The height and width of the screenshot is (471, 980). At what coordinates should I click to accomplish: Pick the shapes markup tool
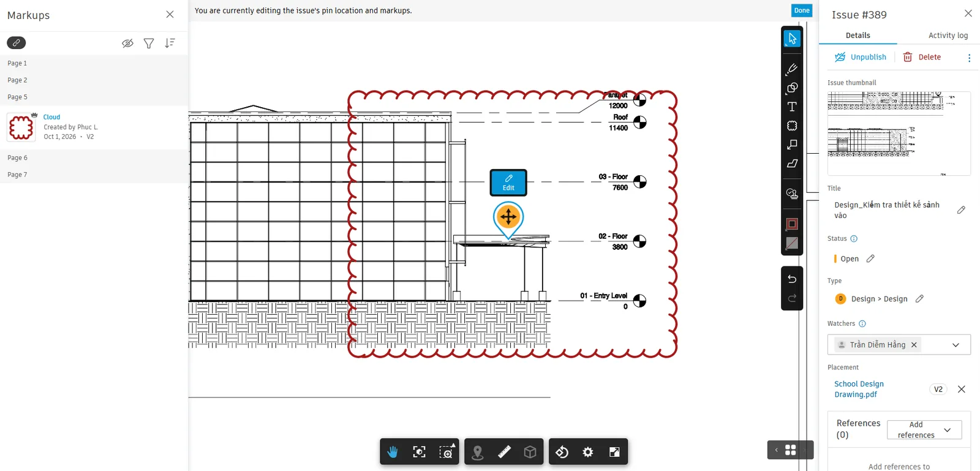click(792, 88)
